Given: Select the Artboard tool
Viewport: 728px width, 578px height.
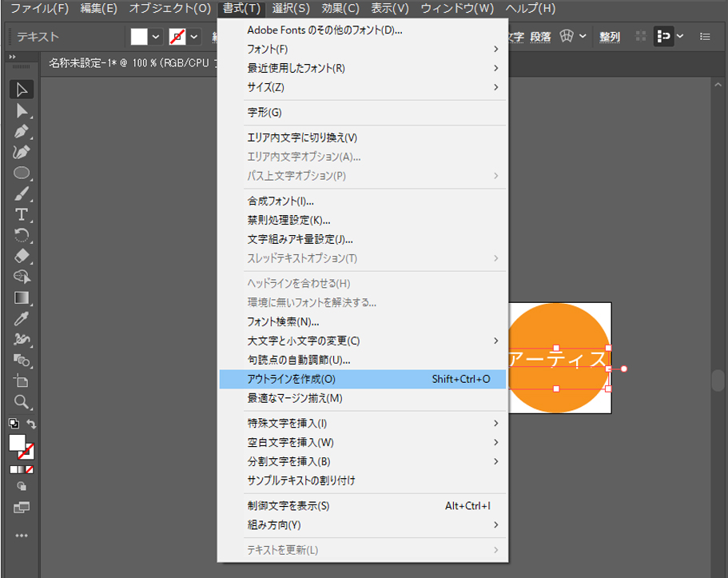Looking at the screenshot, I should click(x=22, y=381).
